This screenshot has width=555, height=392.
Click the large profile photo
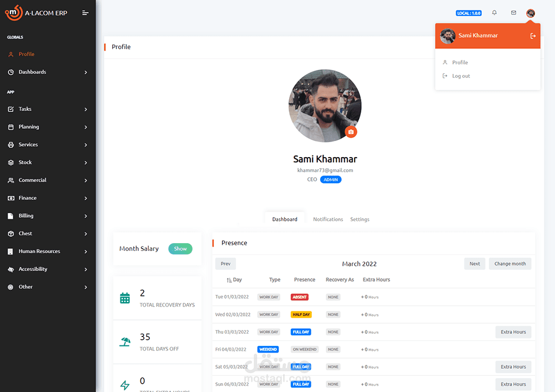pos(325,105)
